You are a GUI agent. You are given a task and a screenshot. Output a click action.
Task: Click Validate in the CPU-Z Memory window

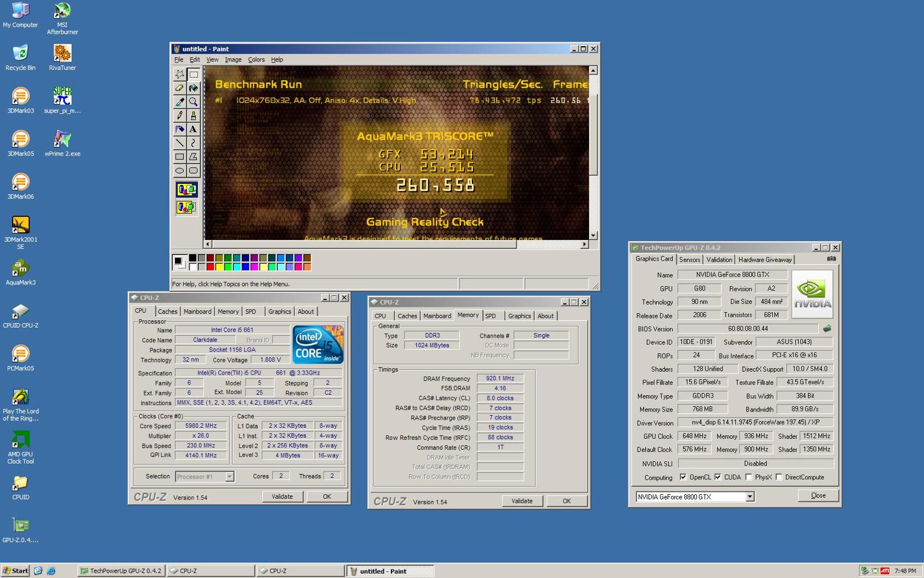tap(522, 501)
